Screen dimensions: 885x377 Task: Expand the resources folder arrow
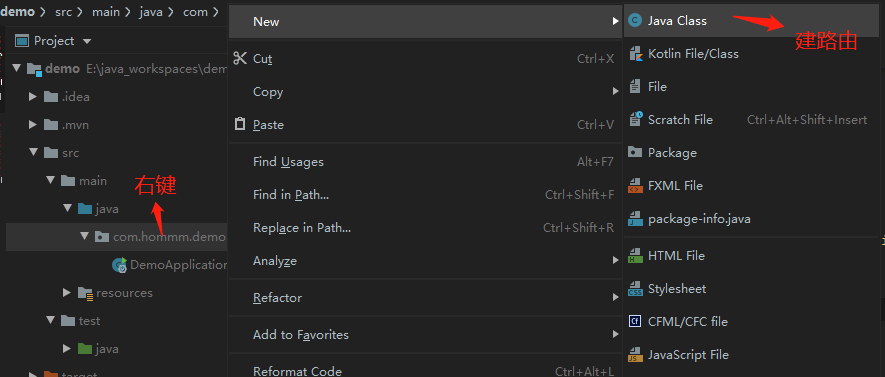click(67, 292)
